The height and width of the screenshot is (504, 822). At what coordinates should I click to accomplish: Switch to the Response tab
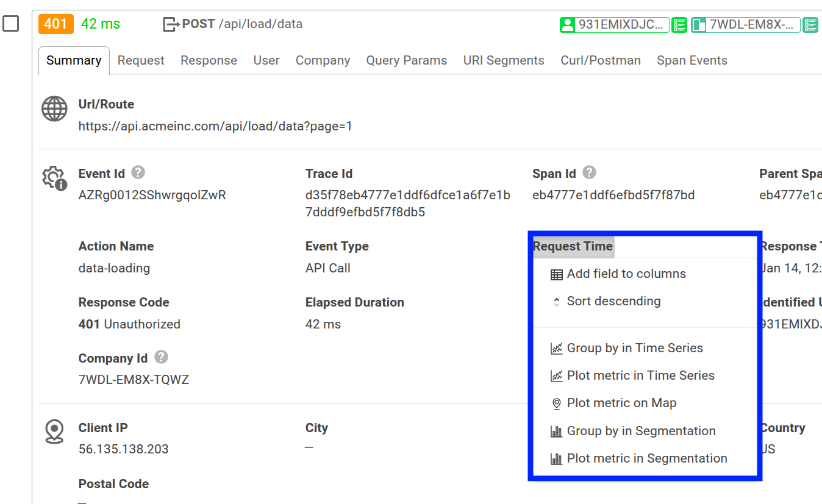pos(209,60)
